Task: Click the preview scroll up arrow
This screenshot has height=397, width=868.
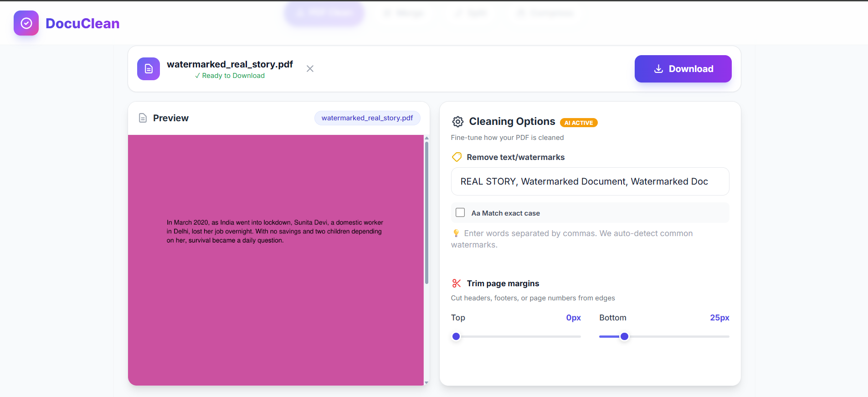Action: [426, 138]
